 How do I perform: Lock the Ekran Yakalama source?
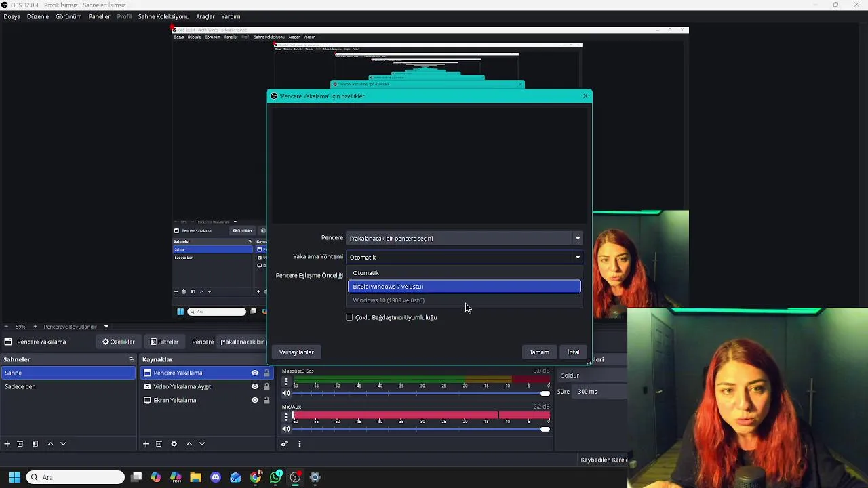pyautogui.click(x=267, y=400)
